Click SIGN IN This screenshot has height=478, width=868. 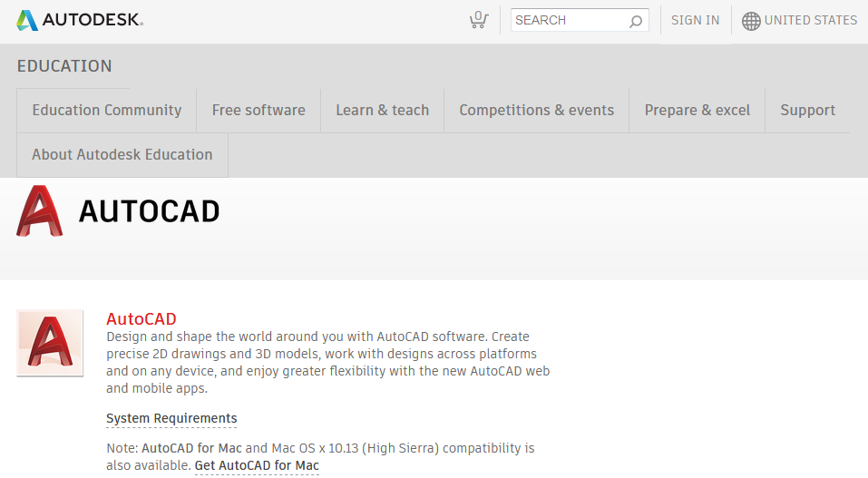(x=696, y=21)
